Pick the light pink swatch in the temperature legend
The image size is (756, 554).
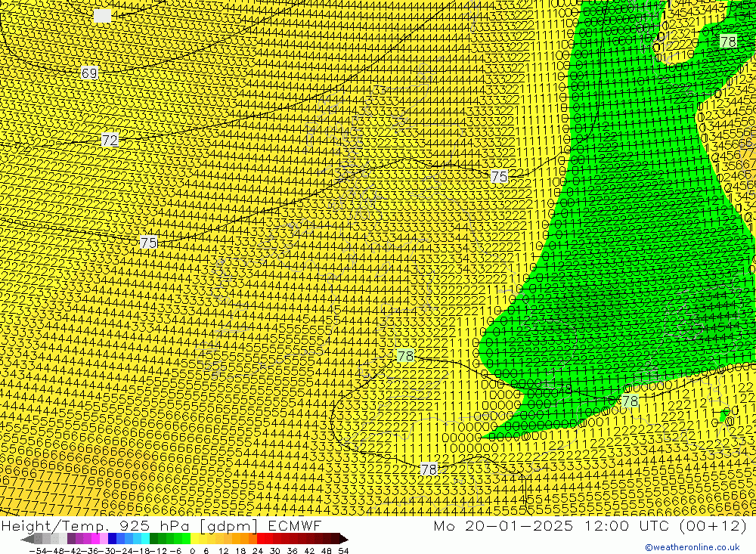click(104, 539)
